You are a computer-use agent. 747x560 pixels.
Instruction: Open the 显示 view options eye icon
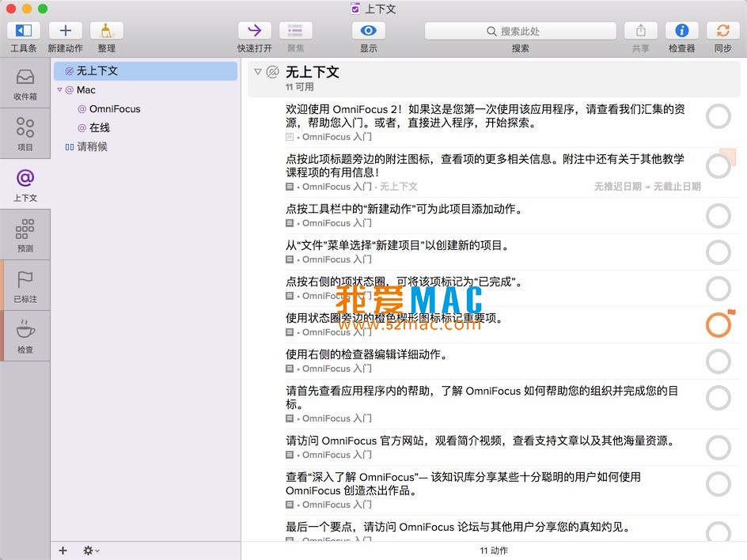(x=368, y=31)
